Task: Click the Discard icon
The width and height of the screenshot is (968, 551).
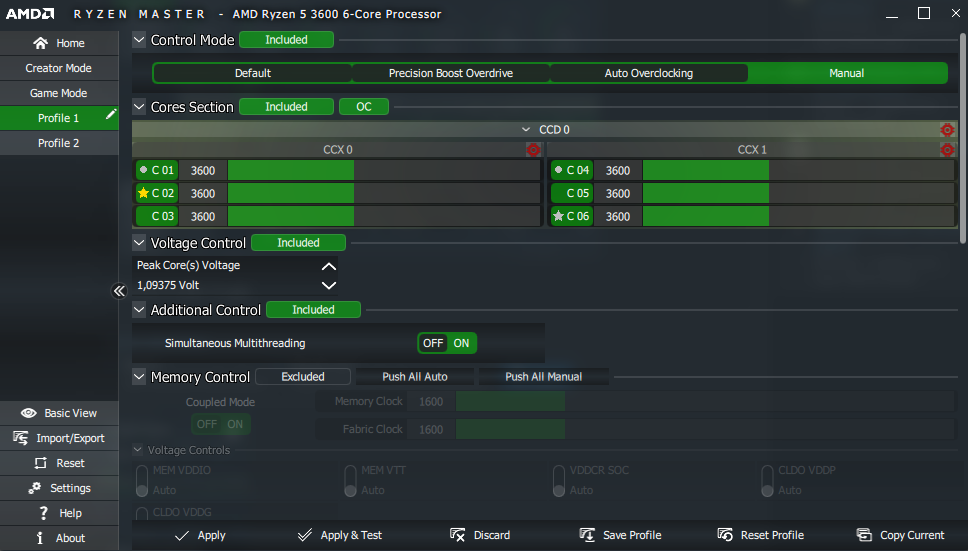Action: [x=457, y=535]
